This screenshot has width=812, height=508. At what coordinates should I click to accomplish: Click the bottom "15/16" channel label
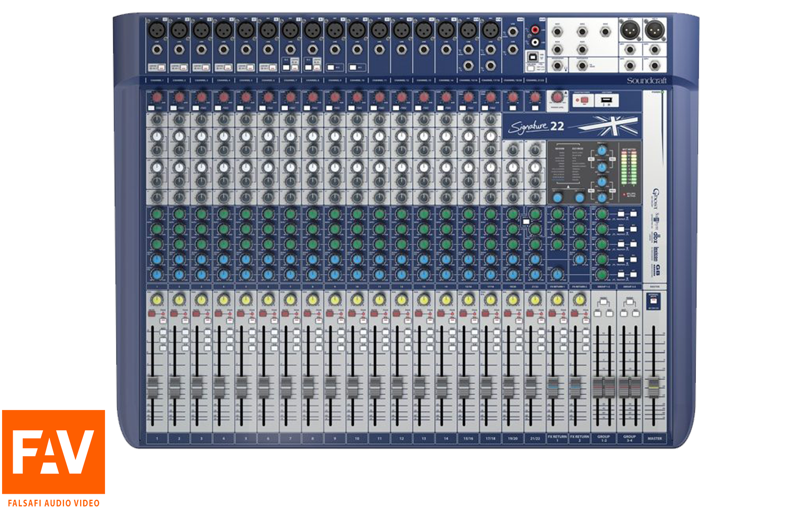(x=468, y=438)
